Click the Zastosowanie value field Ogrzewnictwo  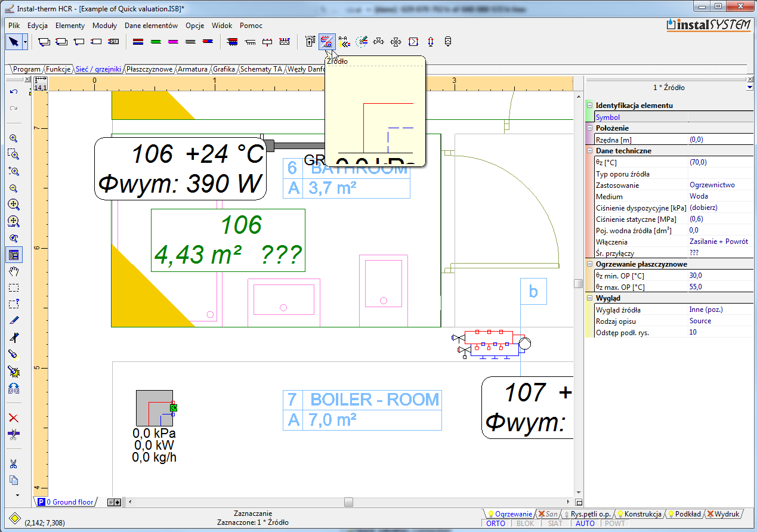[712, 185]
